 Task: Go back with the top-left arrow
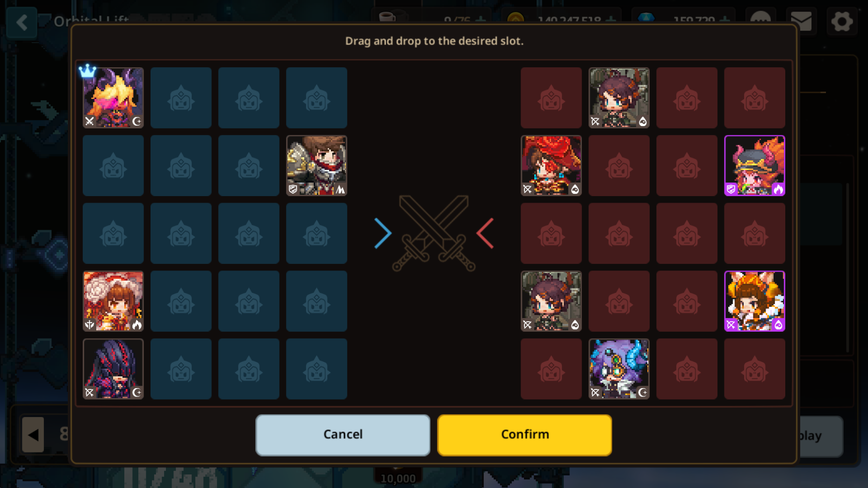coord(22,22)
